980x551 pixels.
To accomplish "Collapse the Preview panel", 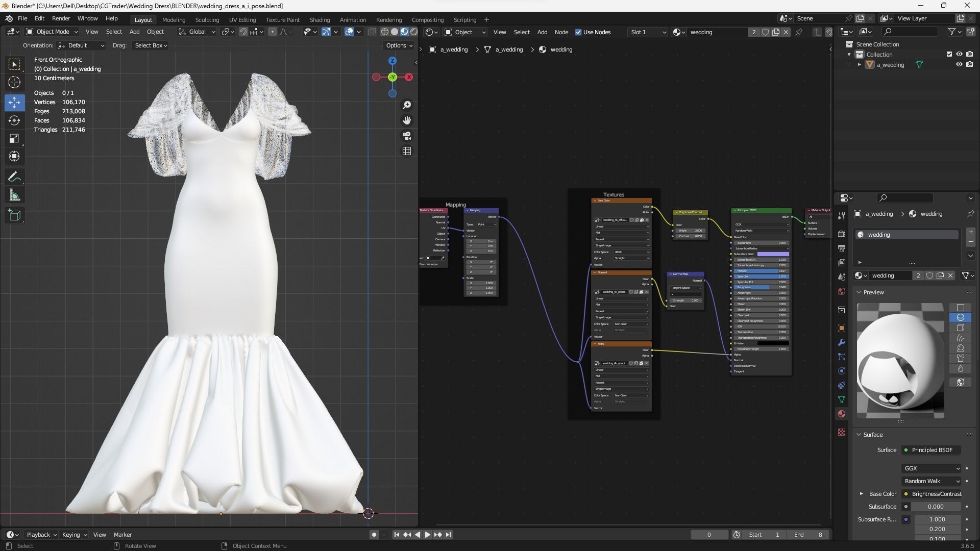I will (859, 292).
